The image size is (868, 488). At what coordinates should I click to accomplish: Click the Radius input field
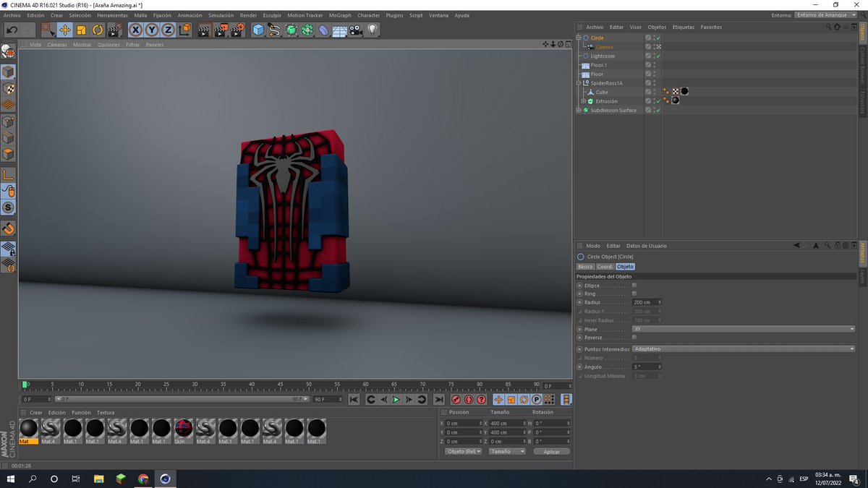pos(644,302)
